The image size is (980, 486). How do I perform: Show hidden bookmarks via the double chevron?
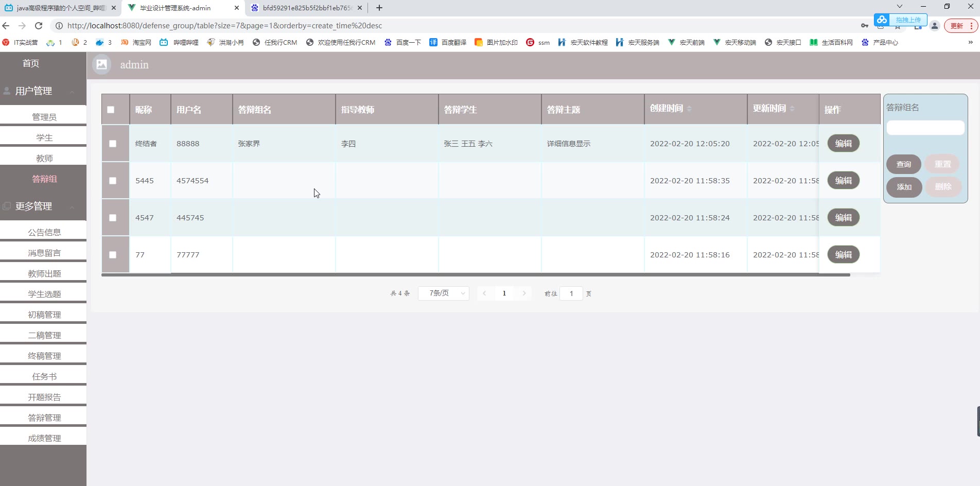pos(971,42)
